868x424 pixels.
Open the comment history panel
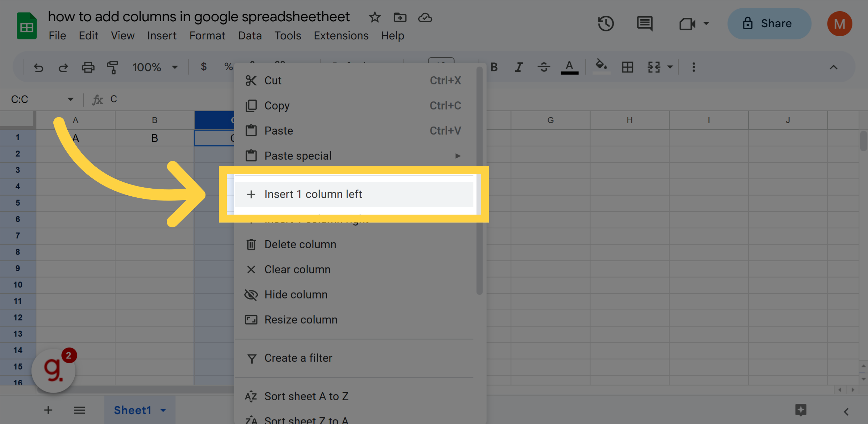(x=644, y=23)
